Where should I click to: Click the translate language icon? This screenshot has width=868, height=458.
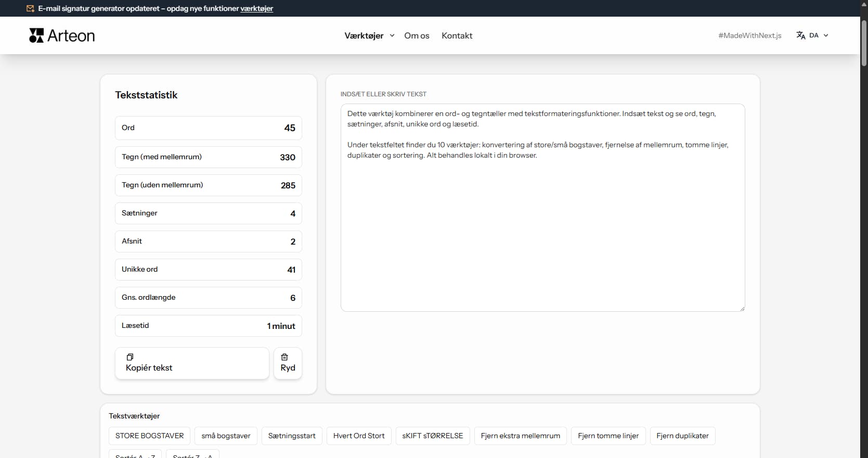(x=800, y=35)
